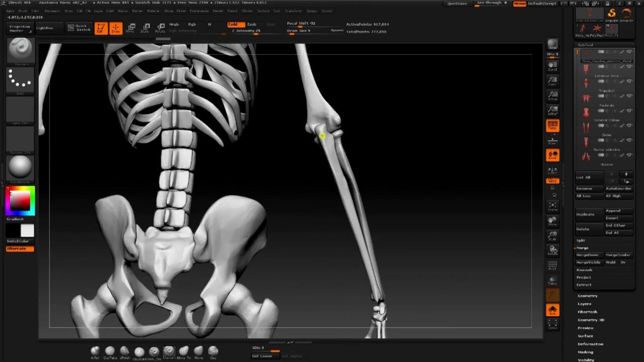The width and height of the screenshot is (644, 362).
Task: Open the Alpha menu
Action: (x=10, y=11)
